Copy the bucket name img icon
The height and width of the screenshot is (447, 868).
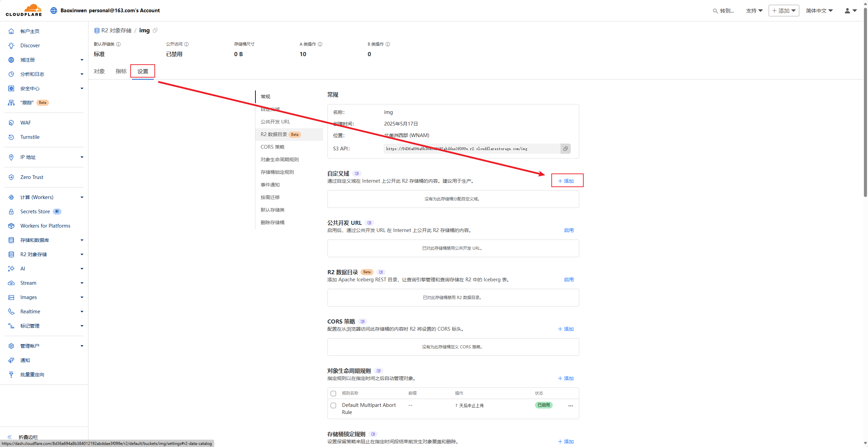tap(155, 30)
